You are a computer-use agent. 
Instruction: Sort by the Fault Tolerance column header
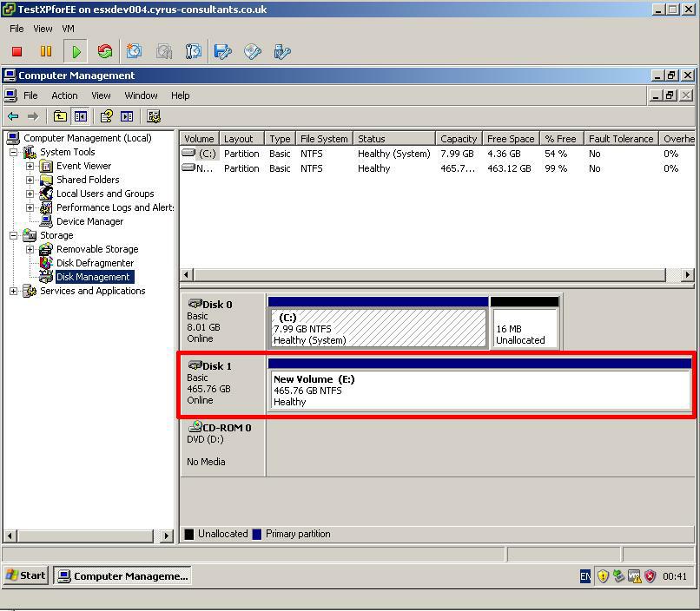click(621, 139)
